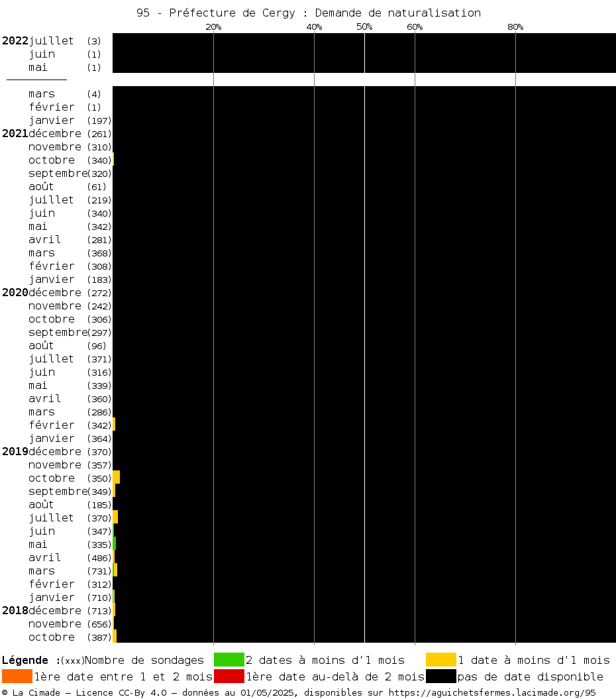The height and width of the screenshot is (699, 616).
Task: Click the survey count '(61)'
Action: [97, 187]
